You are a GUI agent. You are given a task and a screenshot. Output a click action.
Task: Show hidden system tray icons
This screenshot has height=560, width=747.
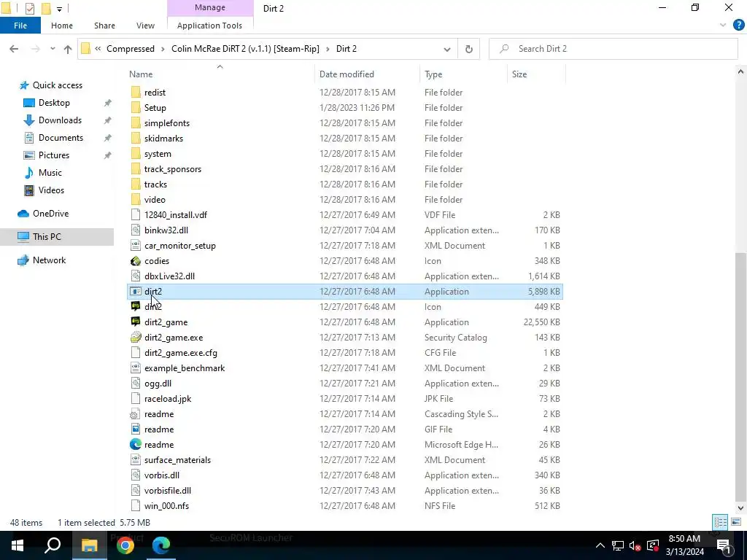point(600,545)
